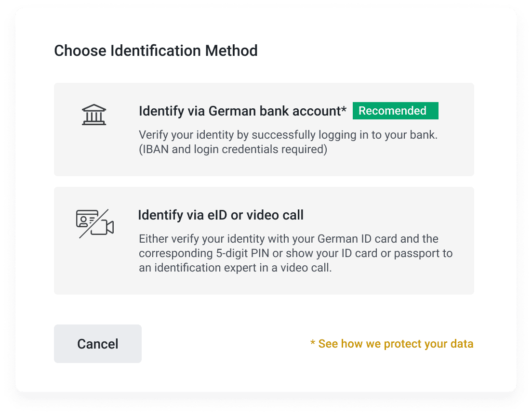Image resolution: width=532 pixels, height=415 pixels.
Task: Select the German bank account option card
Action: tap(264, 130)
